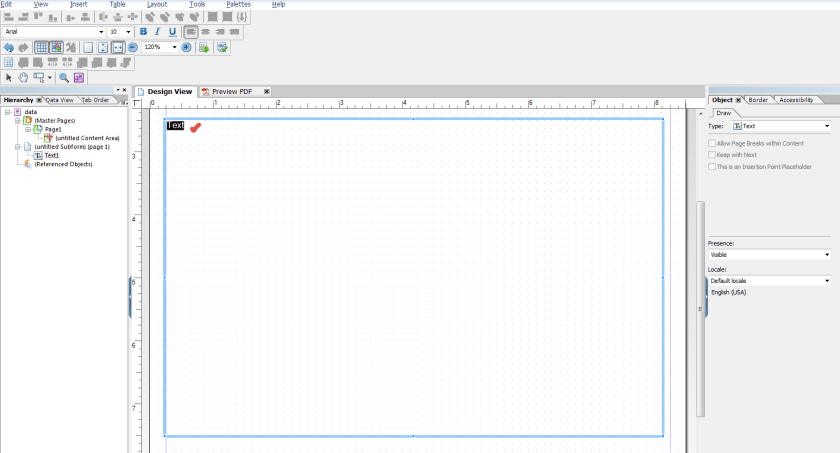Collapse the (Master Pages) node
Screen dimensions: 840x453
18,120
